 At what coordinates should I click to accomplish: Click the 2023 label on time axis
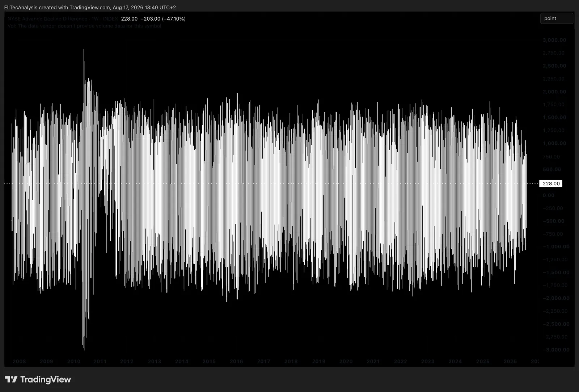coord(428,361)
